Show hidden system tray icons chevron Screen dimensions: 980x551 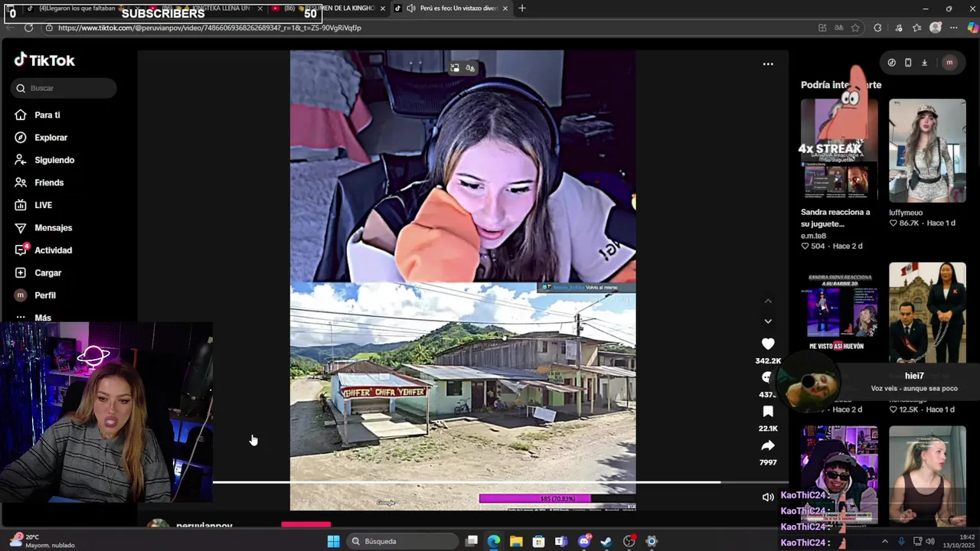tap(885, 542)
